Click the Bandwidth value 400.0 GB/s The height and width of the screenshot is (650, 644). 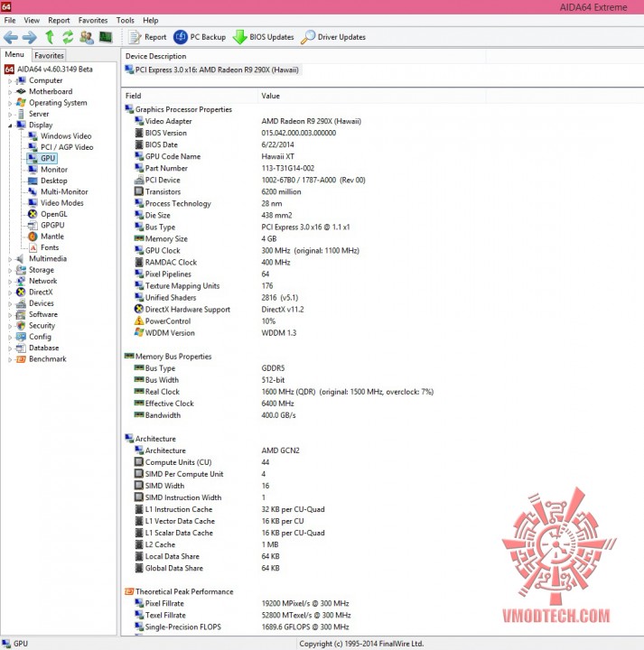(x=279, y=415)
